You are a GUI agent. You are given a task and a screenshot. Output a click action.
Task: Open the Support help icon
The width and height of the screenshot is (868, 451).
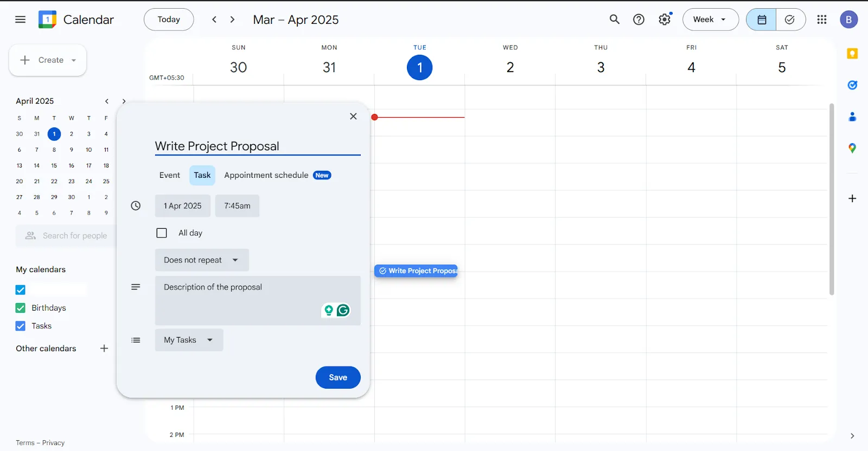coord(639,20)
